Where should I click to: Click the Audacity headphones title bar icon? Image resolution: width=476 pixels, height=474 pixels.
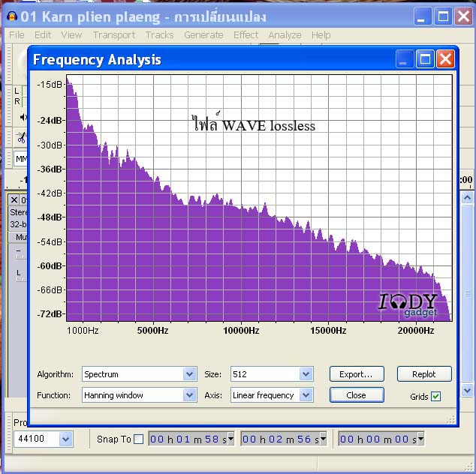click(12, 16)
